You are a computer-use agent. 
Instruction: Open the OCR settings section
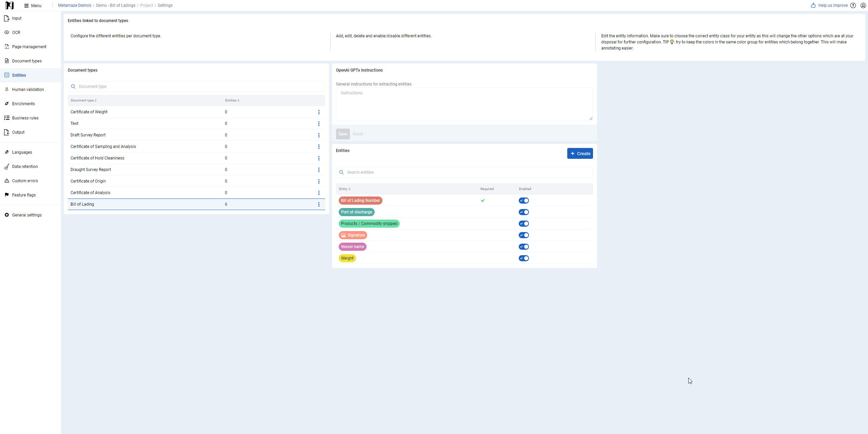click(x=31, y=33)
